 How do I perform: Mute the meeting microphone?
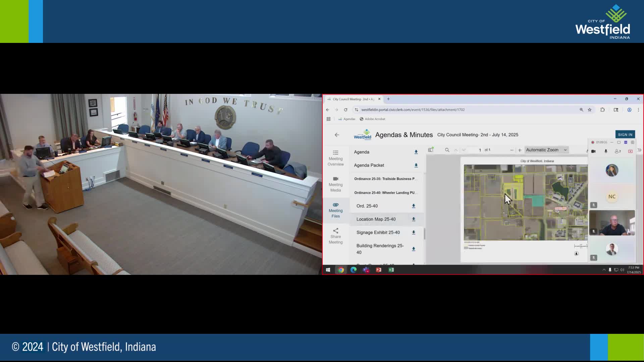click(x=606, y=152)
